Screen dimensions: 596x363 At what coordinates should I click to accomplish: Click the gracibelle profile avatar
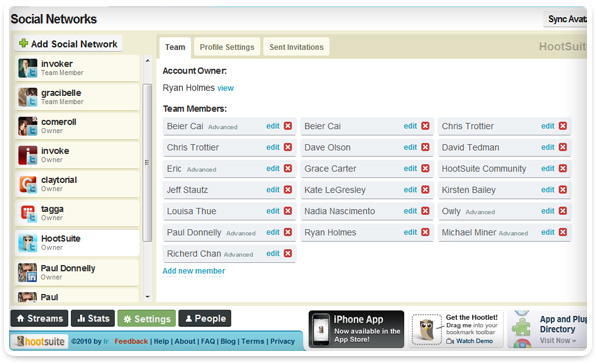28,97
